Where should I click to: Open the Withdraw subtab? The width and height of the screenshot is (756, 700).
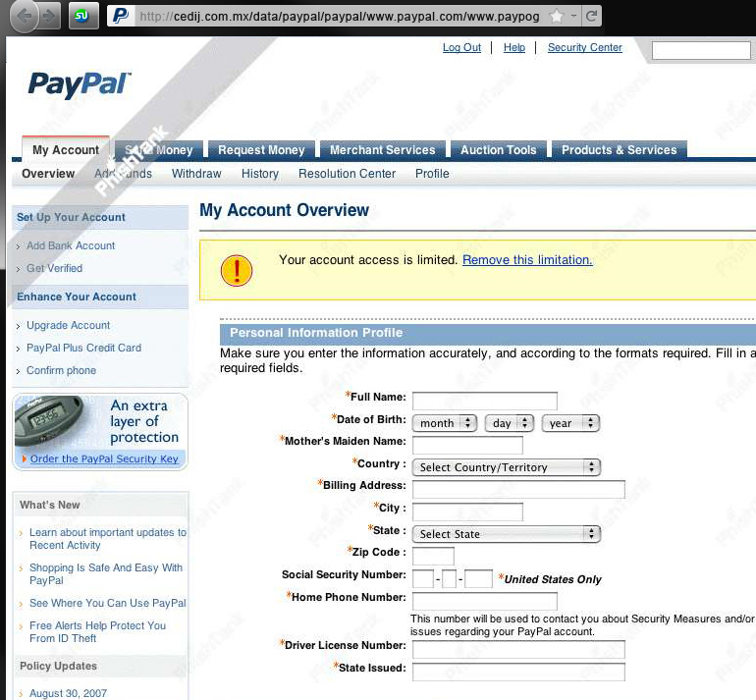pyautogui.click(x=196, y=174)
